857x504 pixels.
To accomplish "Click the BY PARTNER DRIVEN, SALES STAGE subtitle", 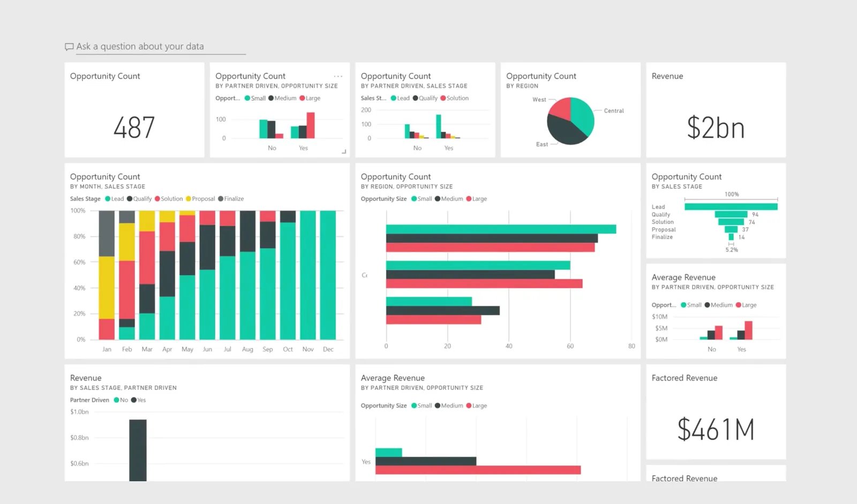I will click(414, 86).
